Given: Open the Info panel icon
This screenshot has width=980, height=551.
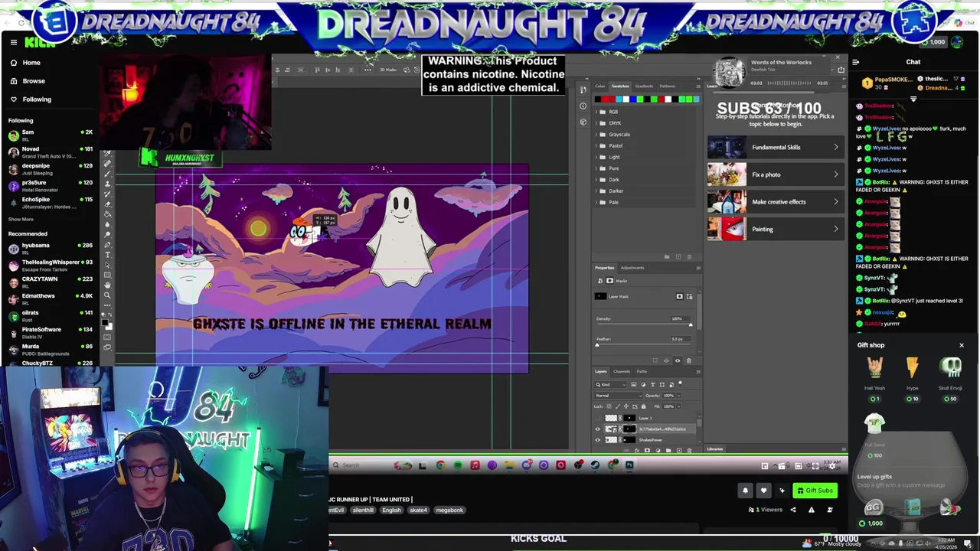Looking at the screenshot, I should pyautogui.click(x=583, y=106).
